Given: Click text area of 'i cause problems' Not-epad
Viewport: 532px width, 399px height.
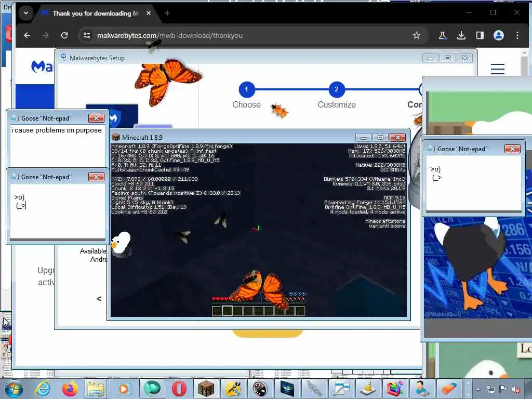Looking at the screenshot, I should point(58,146).
